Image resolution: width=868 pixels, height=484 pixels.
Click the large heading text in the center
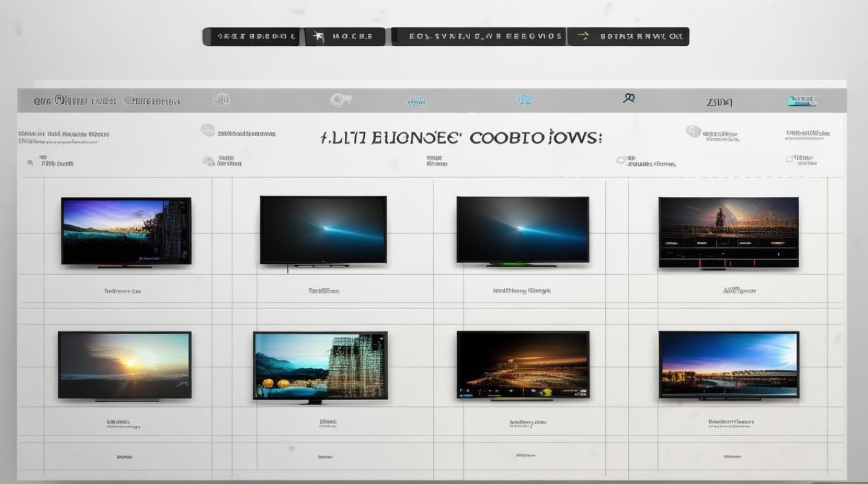(460, 138)
